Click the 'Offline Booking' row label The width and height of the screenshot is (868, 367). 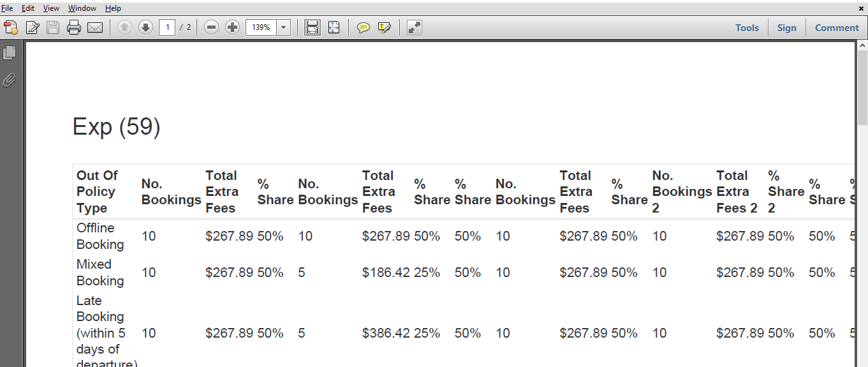(100, 236)
